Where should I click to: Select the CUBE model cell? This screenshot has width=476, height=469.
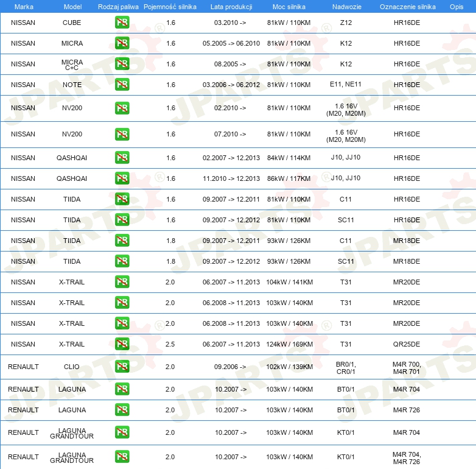72,23
